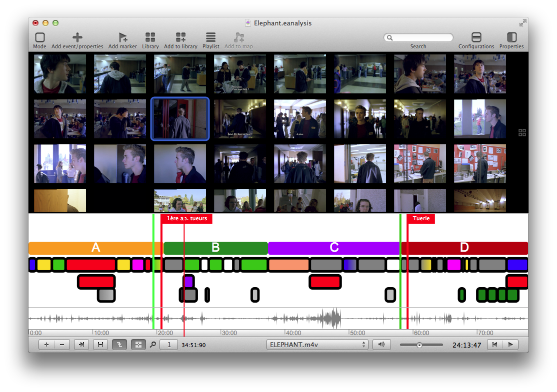Image resolution: width=557 pixels, height=392 pixels.
Task: Zoom in with the bottom plus button
Action: click(x=46, y=345)
